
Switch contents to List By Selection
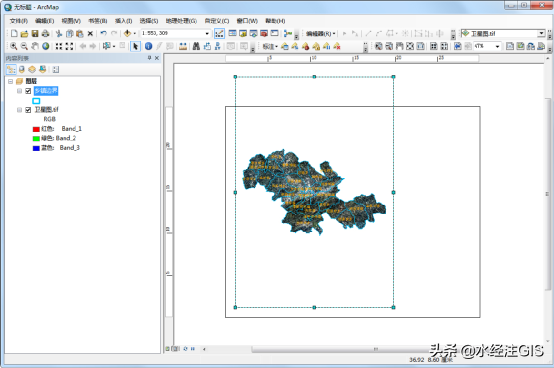coord(43,70)
